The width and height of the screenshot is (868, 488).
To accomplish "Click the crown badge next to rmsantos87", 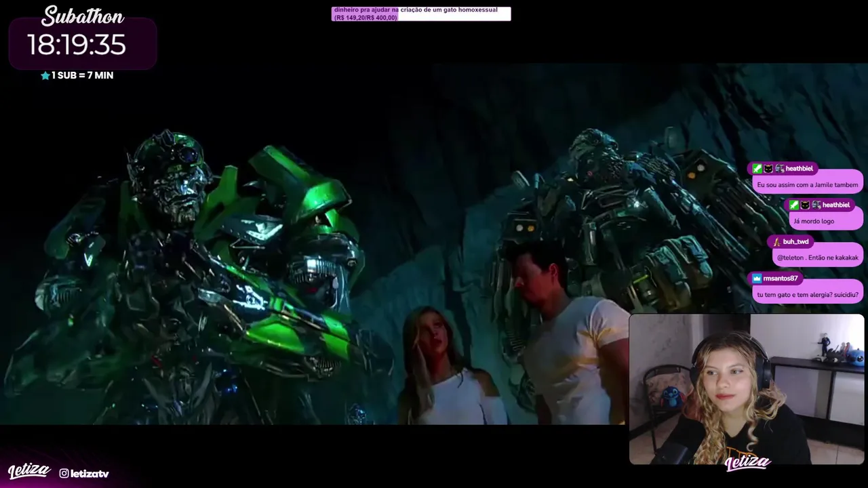I will pos(757,279).
